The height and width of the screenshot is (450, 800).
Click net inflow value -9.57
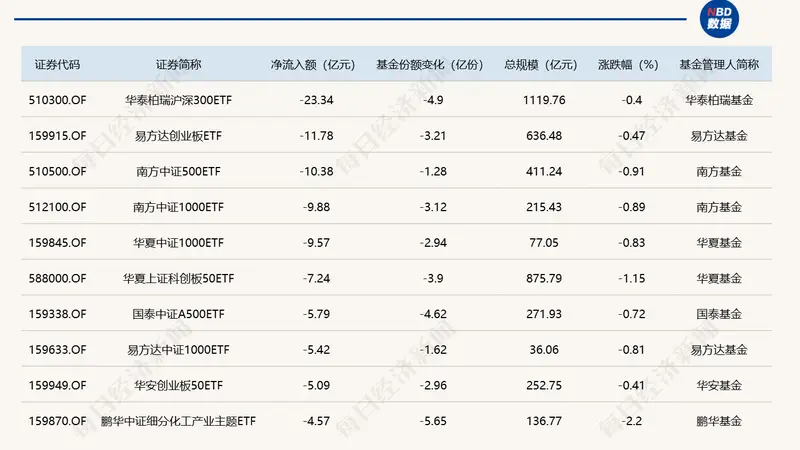click(316, 243)
